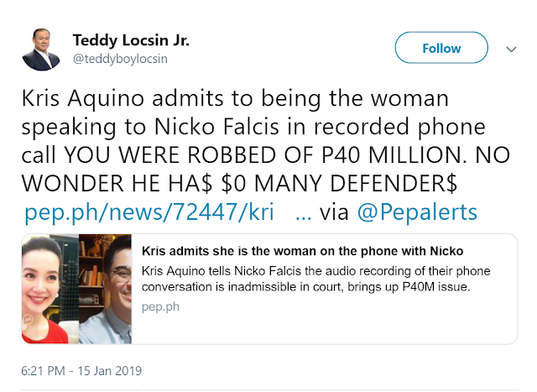Viewport: 537px width, 392px height.
Task: Click the pep.ph domain in the card
Action: (x=160, y=306)
